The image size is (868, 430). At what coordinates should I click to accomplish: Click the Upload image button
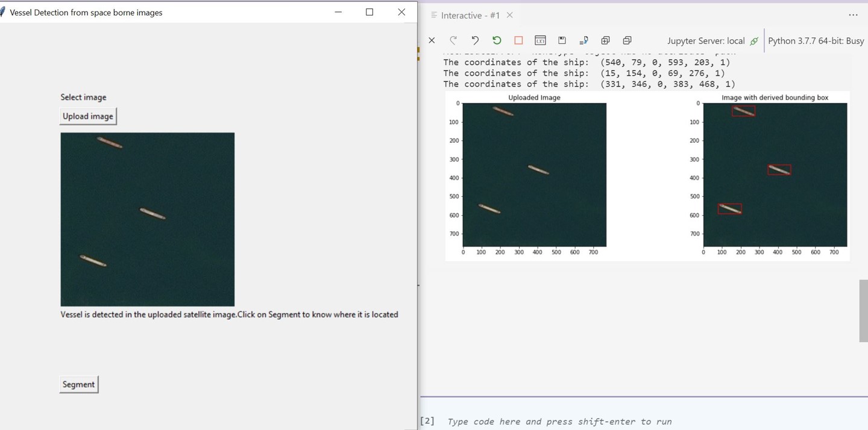pos(88,116)
